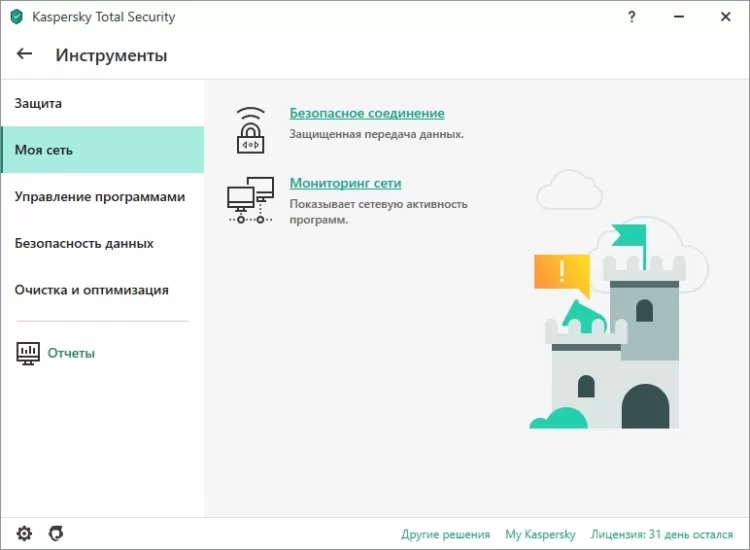The height and width of the screenshot is (550, 750).
Task: Open Безопасность данных section
Action: pos(102,243)
